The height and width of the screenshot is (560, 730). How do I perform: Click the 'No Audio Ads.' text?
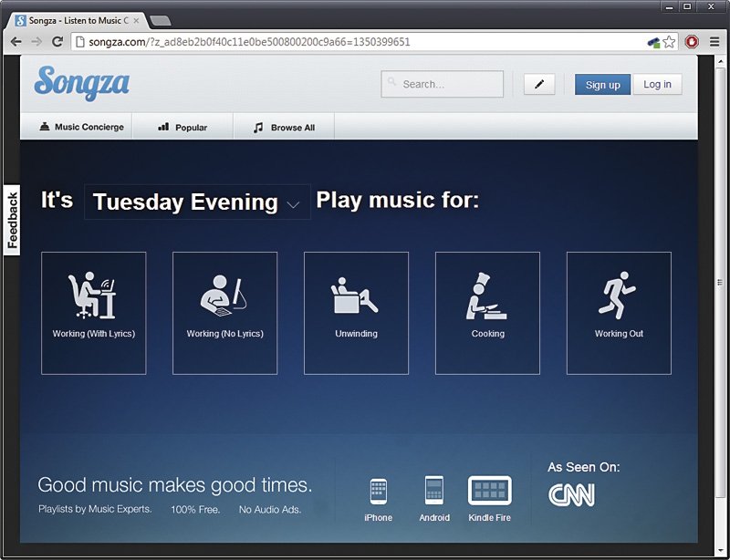270,509
